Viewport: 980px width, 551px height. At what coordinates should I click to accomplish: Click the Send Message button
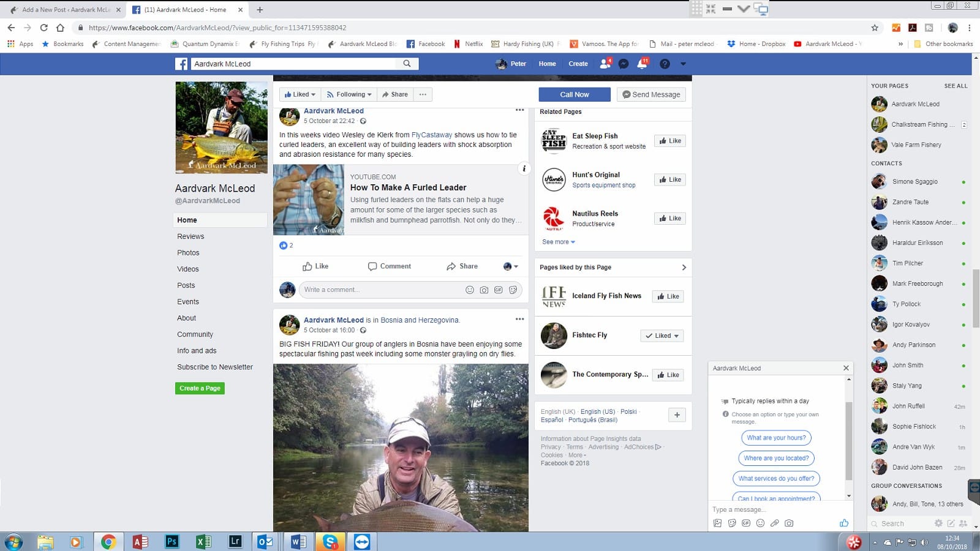[x=651, y=94]
